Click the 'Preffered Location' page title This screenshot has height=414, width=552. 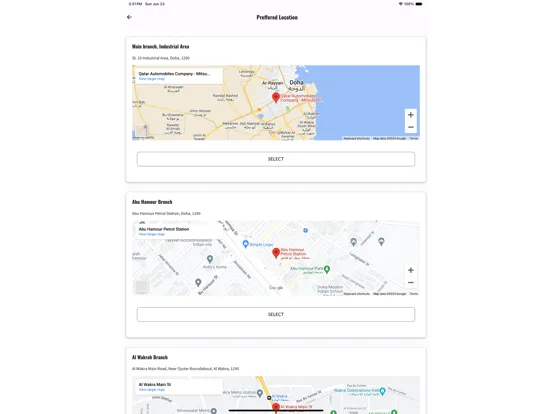pos(277,17)
